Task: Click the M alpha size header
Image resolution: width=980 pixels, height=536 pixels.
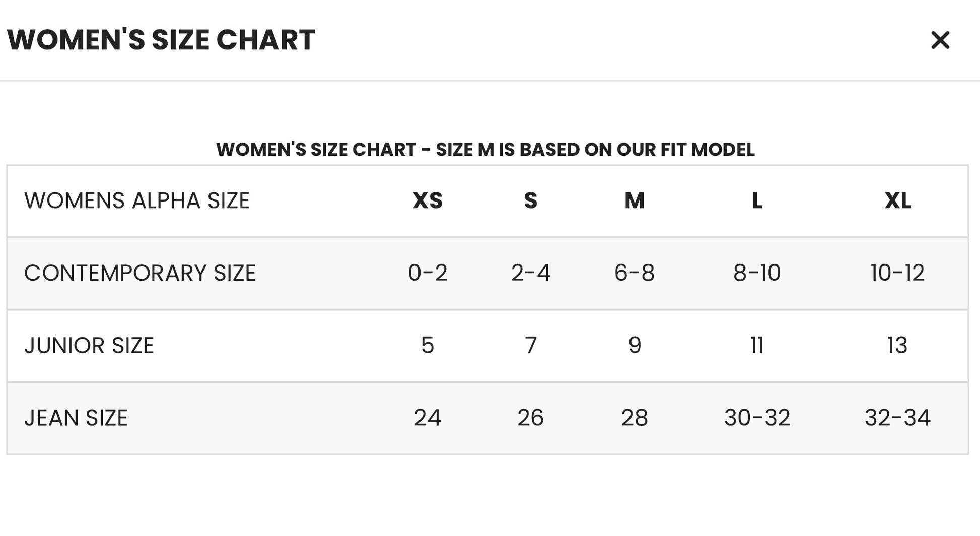Action: coord(635,200)
